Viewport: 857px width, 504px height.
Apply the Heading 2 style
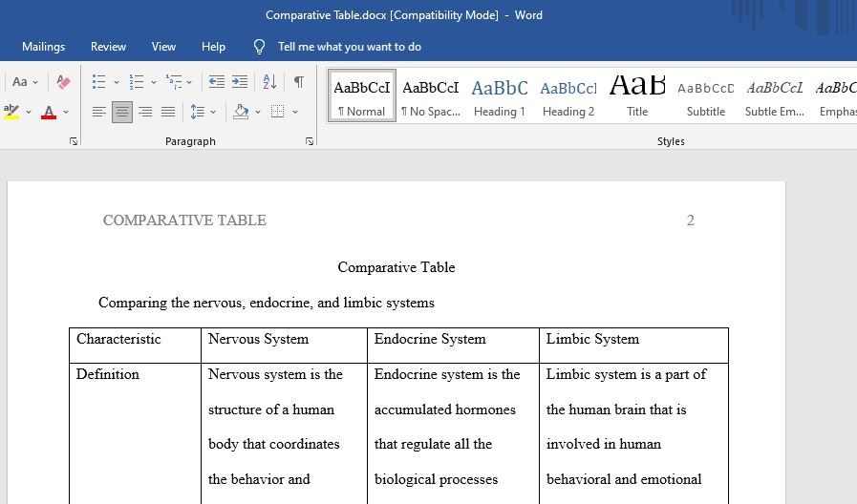tap(568, 96)
